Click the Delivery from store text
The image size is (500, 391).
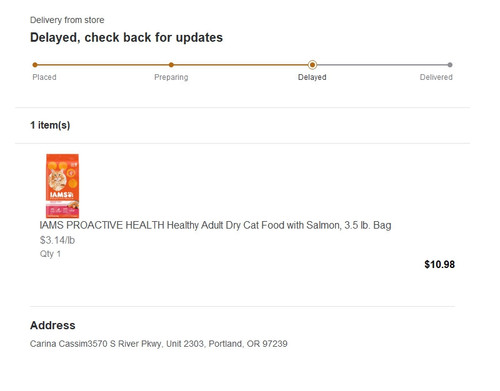click(x=67, y=20)
